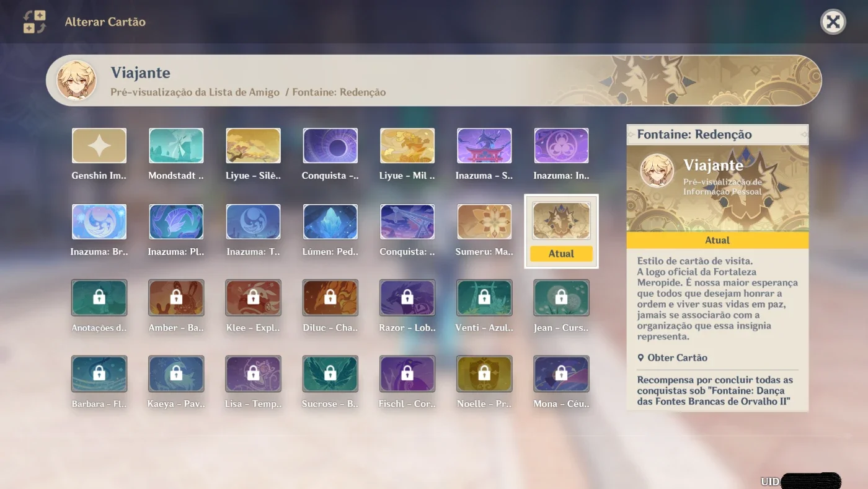Click the UID label in the corner
This screenshot has height=489, width=868.
770,482
